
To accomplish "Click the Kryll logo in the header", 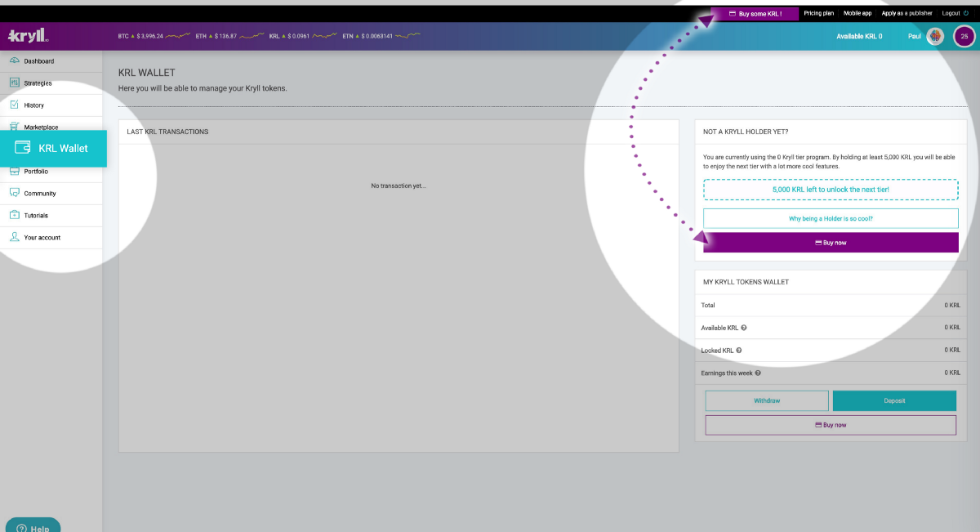I will pos(29,36).
